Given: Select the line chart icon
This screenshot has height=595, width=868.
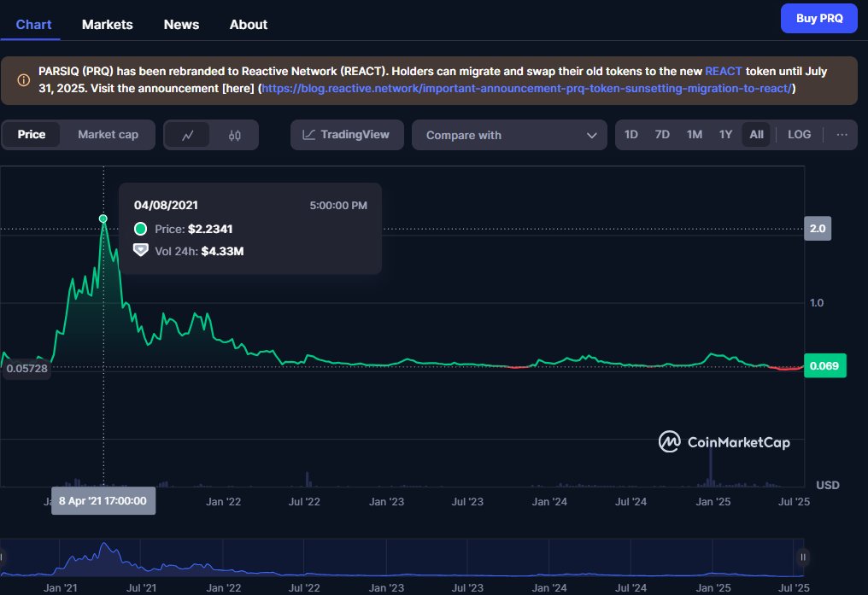Looking at the screenshot, I should point(188,135).
